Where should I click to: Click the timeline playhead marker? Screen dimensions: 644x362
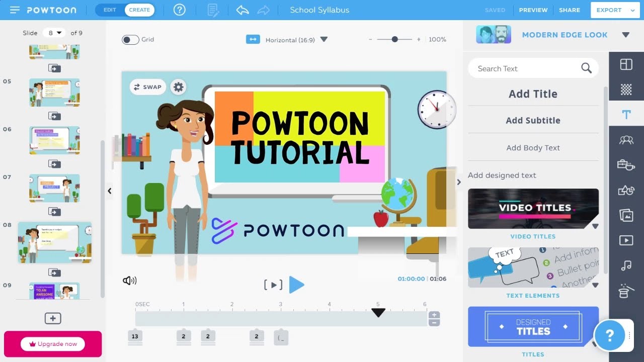tap(378, 313)
